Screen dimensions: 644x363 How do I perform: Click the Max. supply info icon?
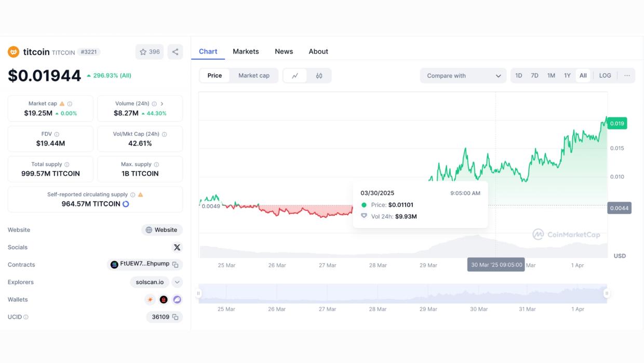[x=156, y=164]
